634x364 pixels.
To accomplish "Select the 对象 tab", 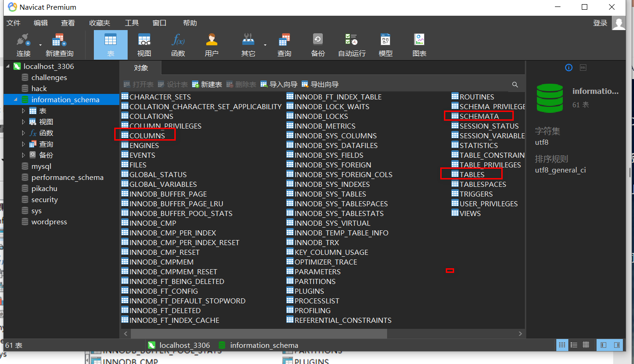I will tap(141, 68).
